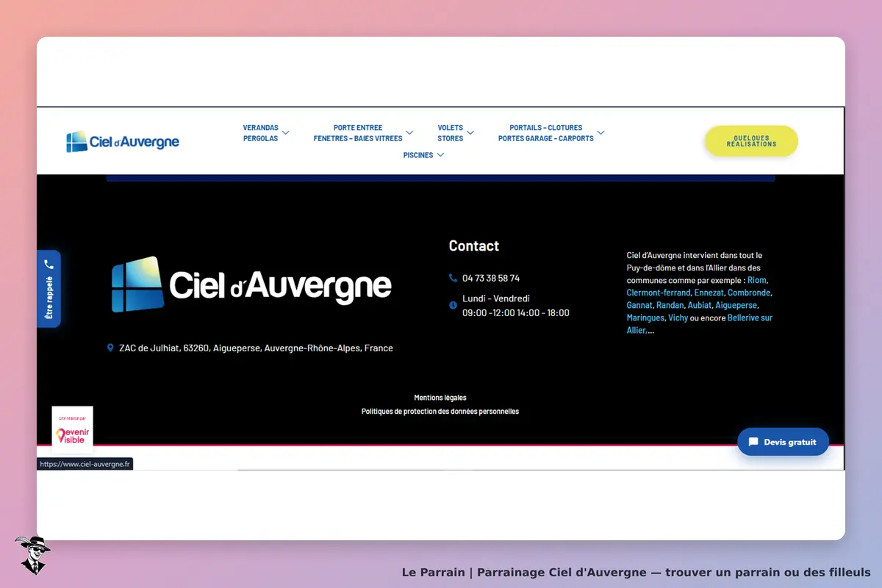Click the Godfather mascot icon at bottom left
This screenshot has height=588, width=882.
pos(32,555)
